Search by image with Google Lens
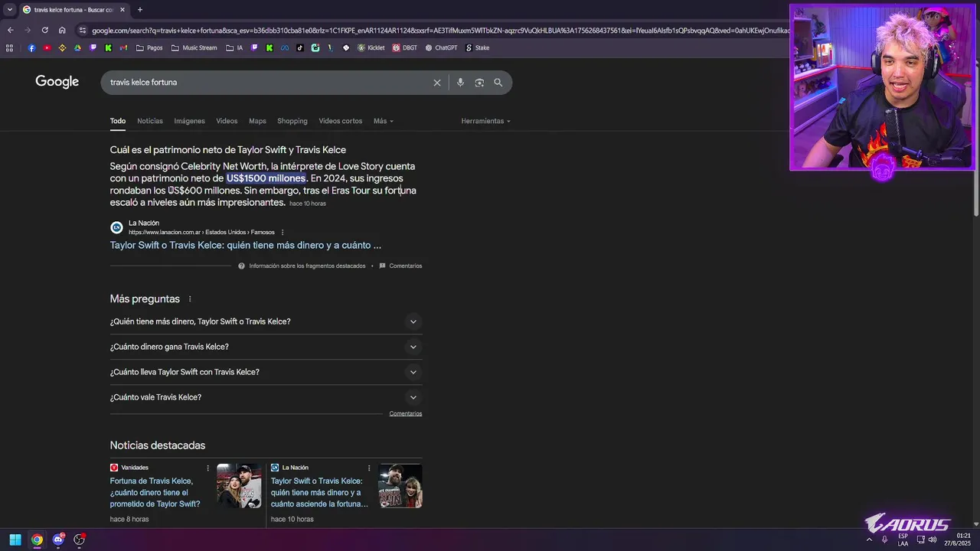Image resolution: width=980 pixels, height=551 pixels. point(479,83)
